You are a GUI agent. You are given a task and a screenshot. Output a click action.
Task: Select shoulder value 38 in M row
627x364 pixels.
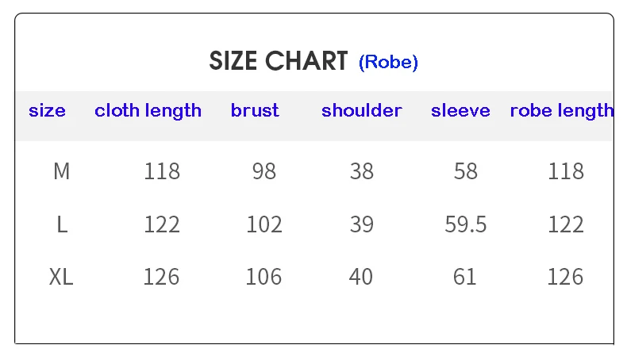coord(361,171)
